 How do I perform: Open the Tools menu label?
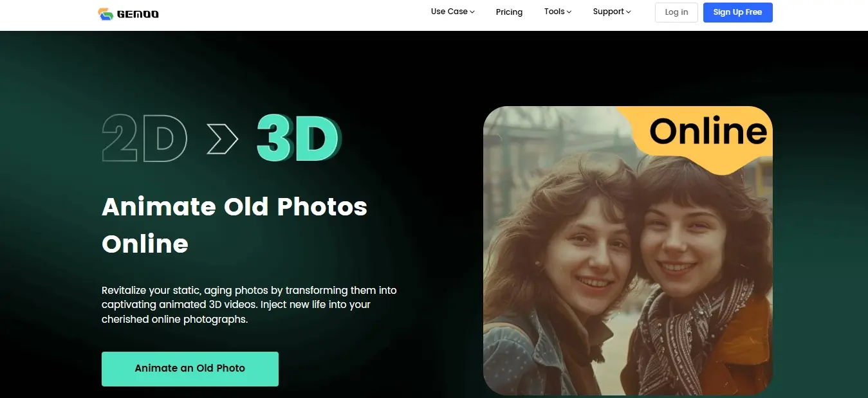pyautogui.click(x=554, y=12)
